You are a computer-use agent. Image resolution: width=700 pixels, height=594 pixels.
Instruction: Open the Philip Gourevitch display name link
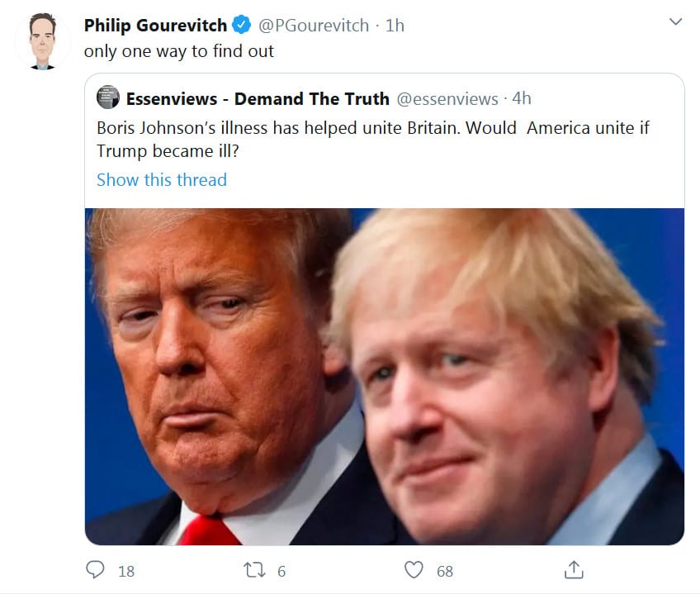tap(155, 26)
